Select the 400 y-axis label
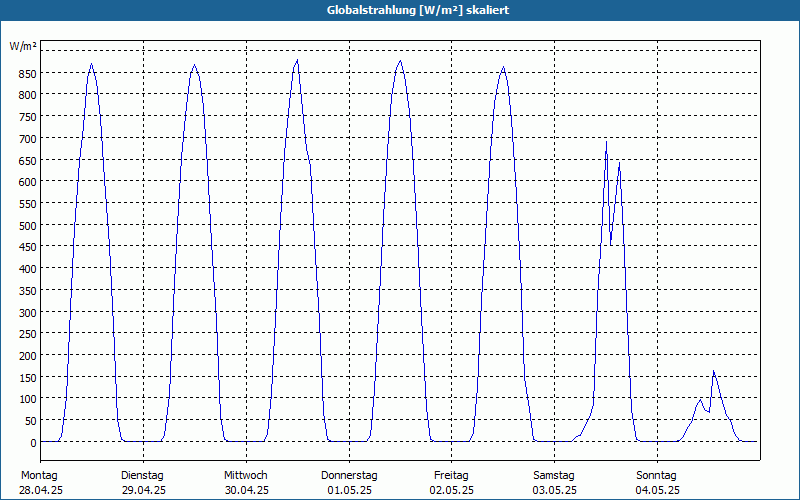This screenshot has height=500, width=800. pos(27,269)
